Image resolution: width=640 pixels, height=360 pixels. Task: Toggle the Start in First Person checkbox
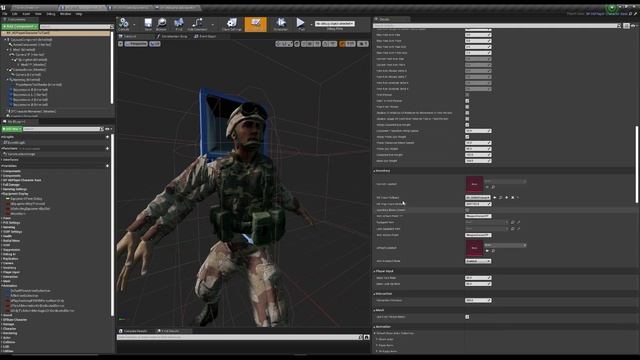(467, 101)
